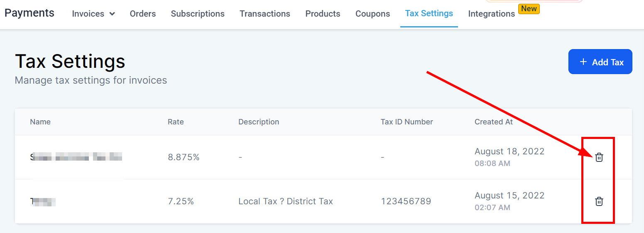Switch to the Subscriptions tab
The image size is (644, 233).
[198, 14]
